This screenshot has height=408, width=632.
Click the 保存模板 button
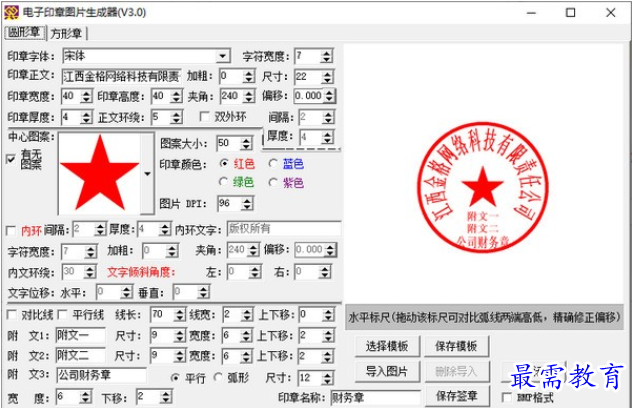click(456, 346)
